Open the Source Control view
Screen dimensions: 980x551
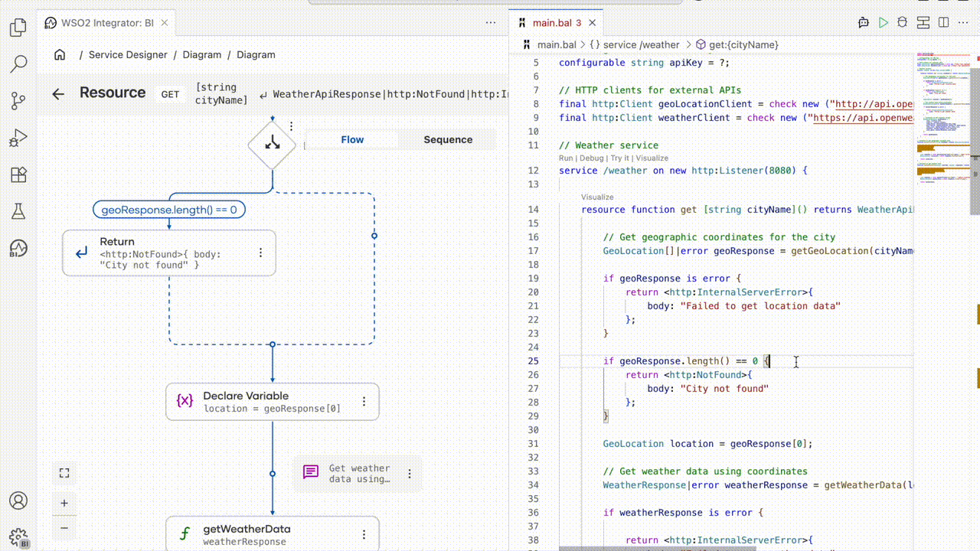coord(18,100)
